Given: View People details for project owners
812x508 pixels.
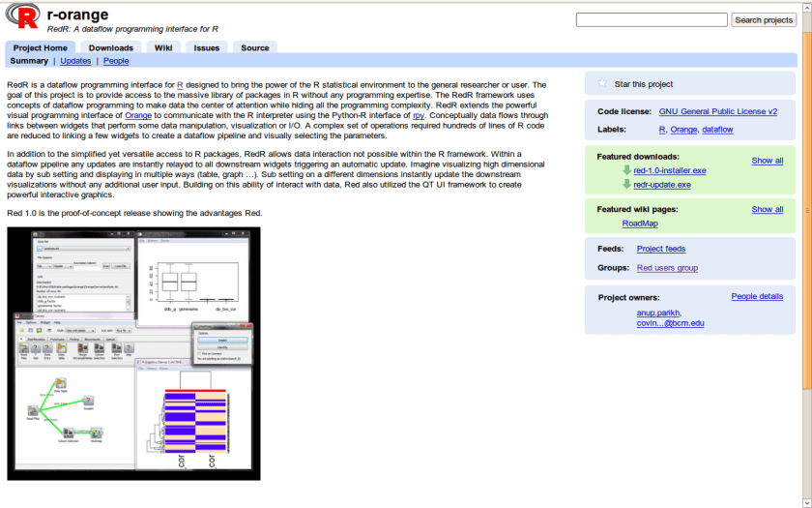Looking at the screenshot, I should pyautogui.click(x=757, y=297).
